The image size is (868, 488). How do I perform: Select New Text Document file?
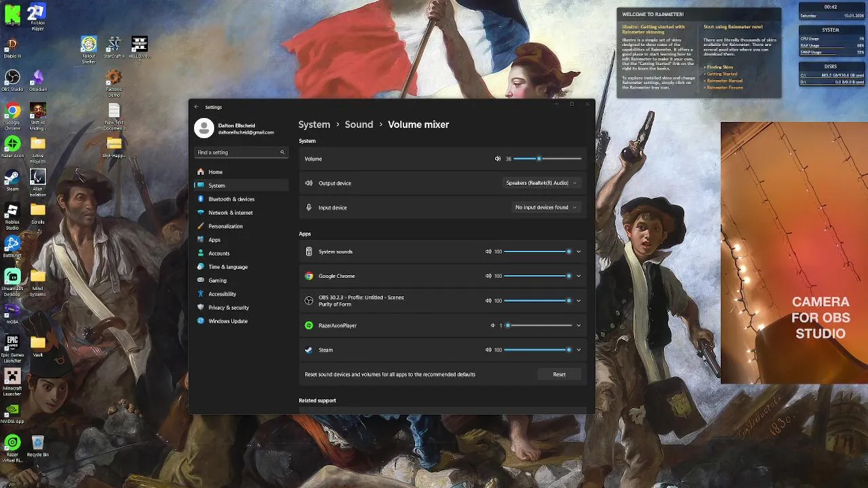coord(114,117)
